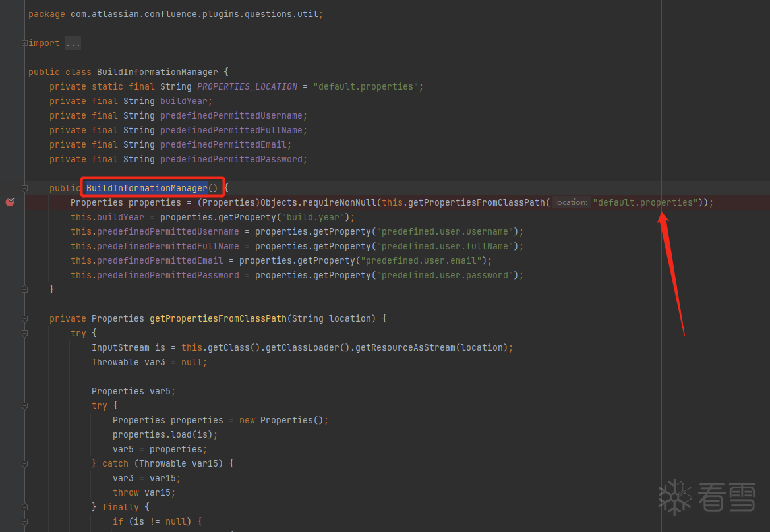Click this.predefinedPermittedPassword in the assignment line
This screenshot has width=770, height=532.
point(155,275)
